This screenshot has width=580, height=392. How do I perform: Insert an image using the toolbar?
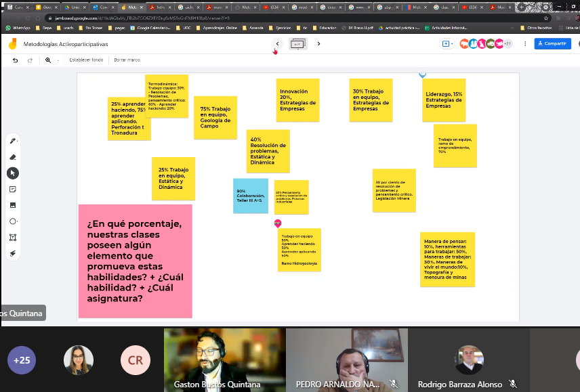[x=13, y=205]
